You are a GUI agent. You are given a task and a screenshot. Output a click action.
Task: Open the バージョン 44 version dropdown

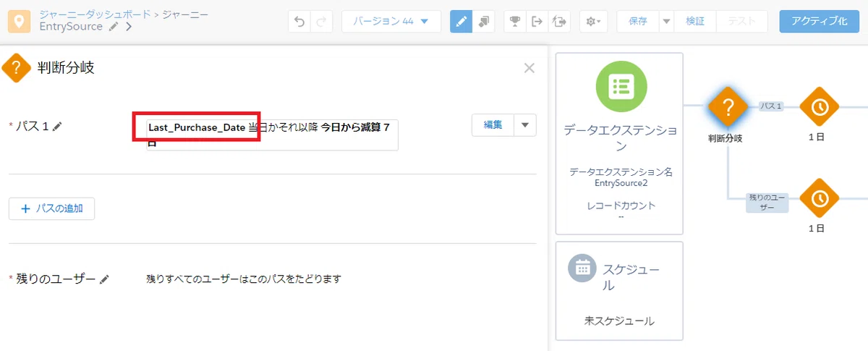(391, 22)
